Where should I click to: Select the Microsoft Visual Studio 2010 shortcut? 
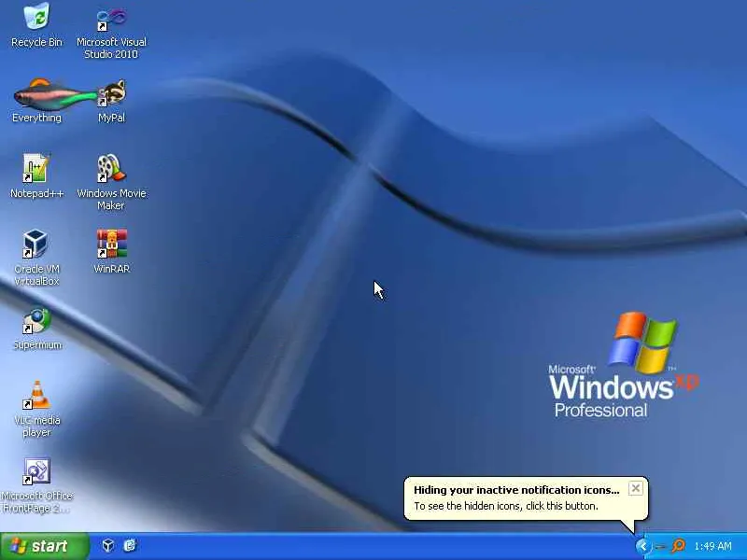click(x=111, y=32)
